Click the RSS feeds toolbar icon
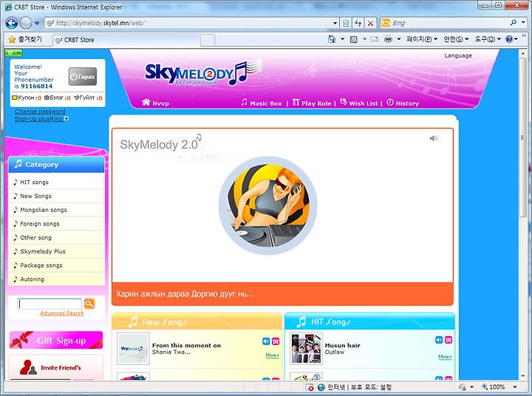Viewport: 532px width, 396px height. pos(353,39)
